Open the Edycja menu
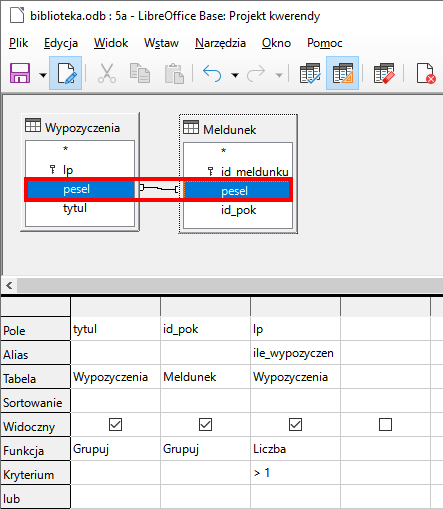 point(61,43)
